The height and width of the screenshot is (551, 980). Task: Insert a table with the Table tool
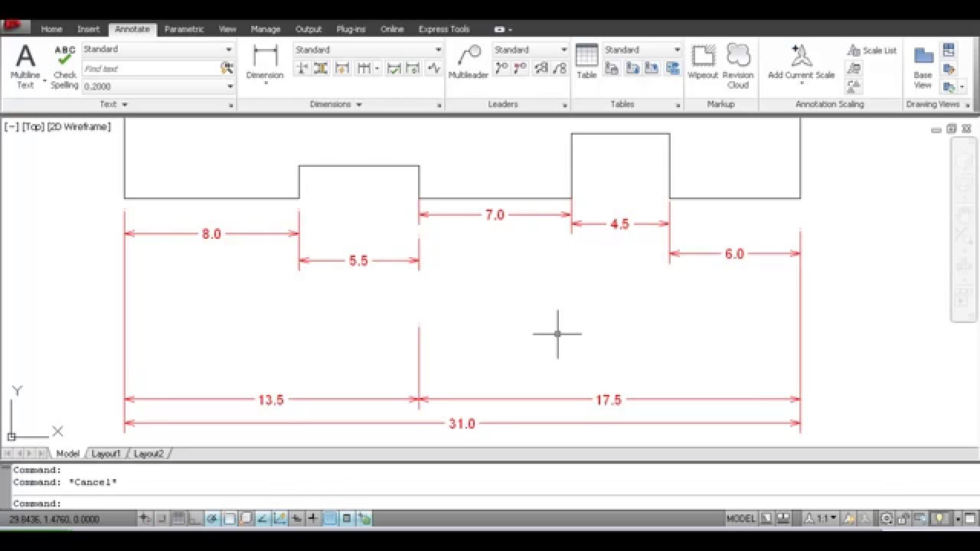click(586, 61)
